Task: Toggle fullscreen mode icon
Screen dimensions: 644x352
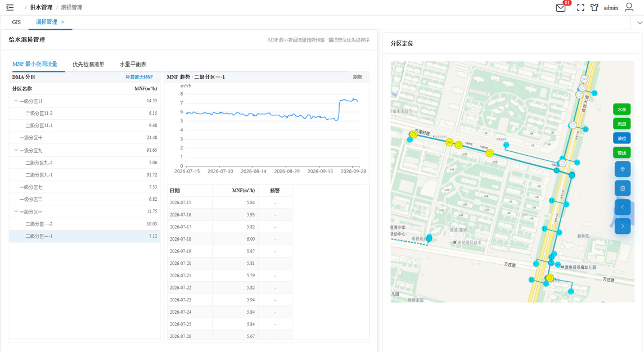Action: tap(580, 7)
